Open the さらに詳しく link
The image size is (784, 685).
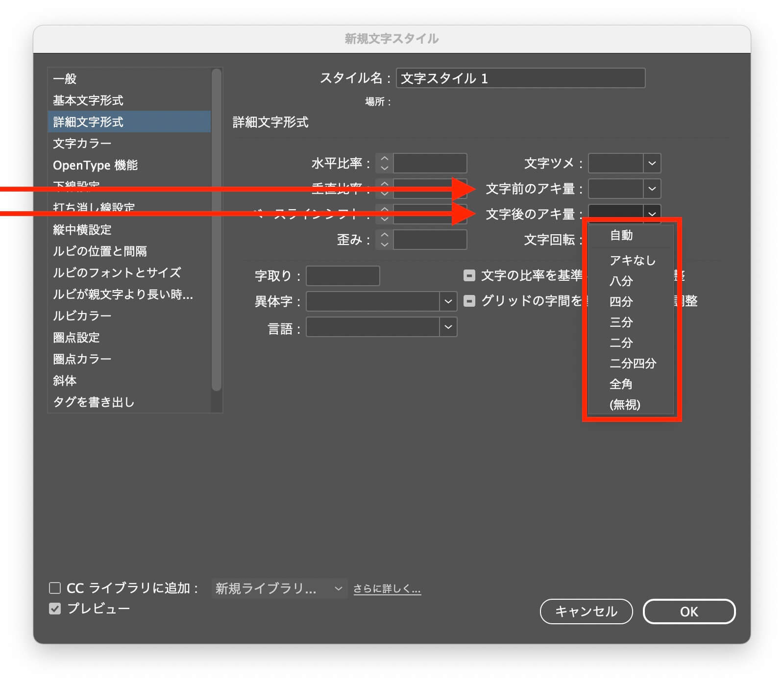pyautogui.click(x=387, y=588)
